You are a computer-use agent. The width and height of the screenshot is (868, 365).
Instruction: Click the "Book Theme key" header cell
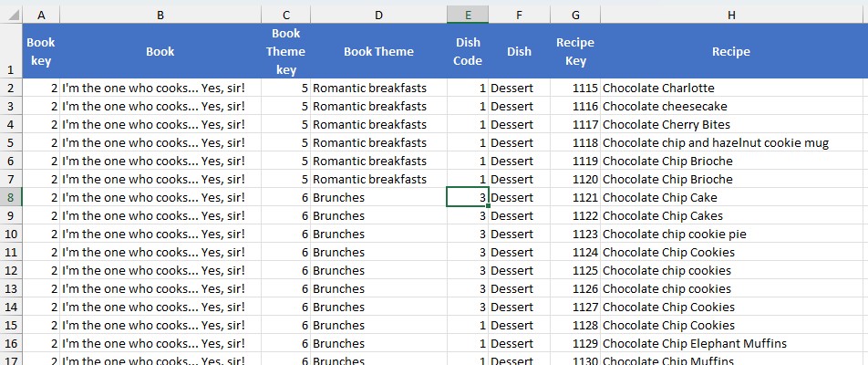(x=285, y=52)
